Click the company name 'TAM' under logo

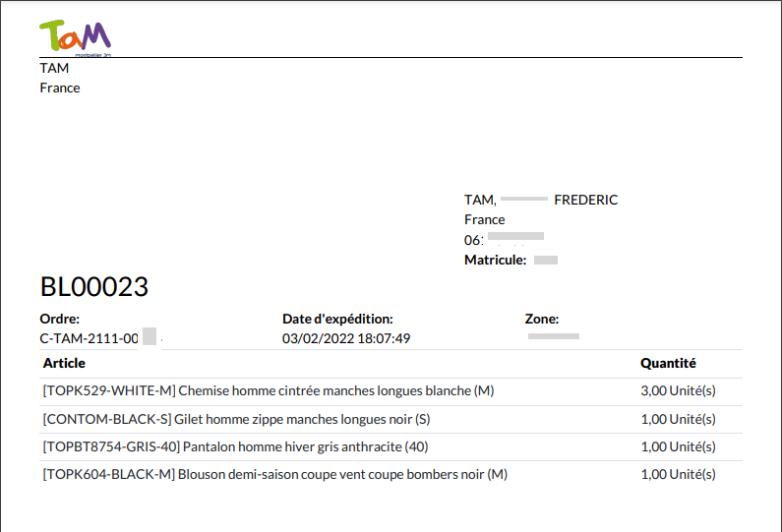coord(54,68)
